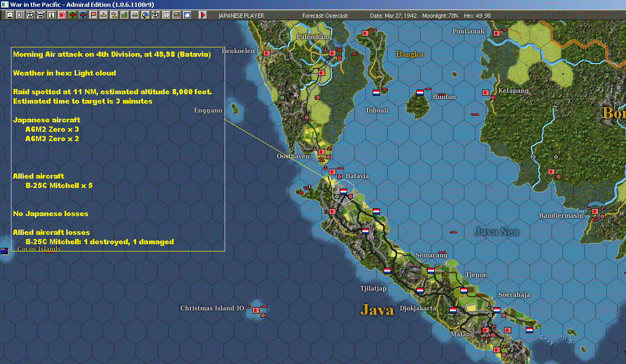Select the Japanese flag at Oosthaven
Image resolution: width=626 pixels, height=364 pixels.
(322, 152)
